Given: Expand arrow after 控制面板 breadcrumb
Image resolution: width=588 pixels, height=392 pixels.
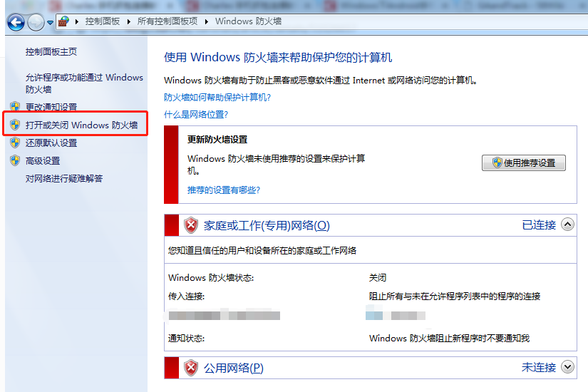Looking at the screenshot, I should click(x=128, y=22).
